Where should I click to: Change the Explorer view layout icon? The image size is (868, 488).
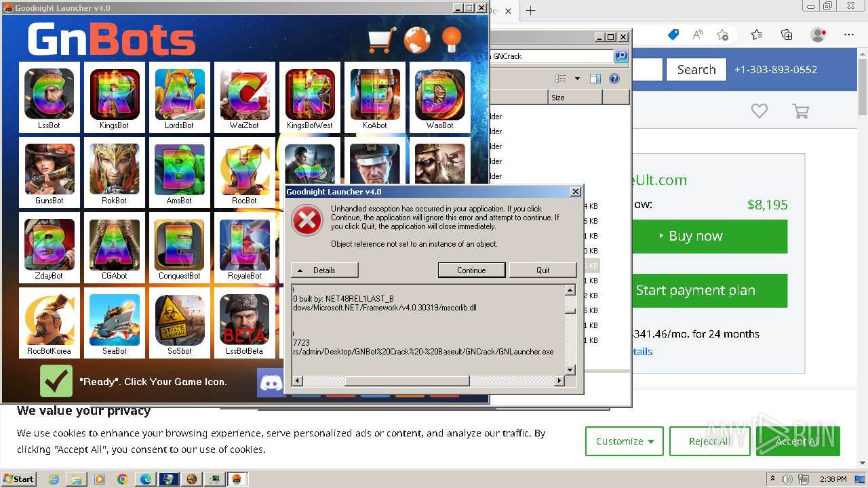561,79
